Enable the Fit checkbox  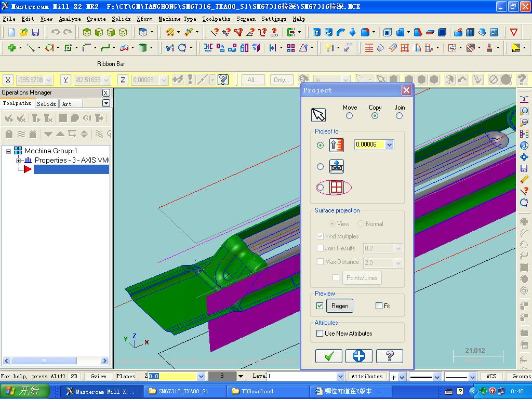point(379,305)
